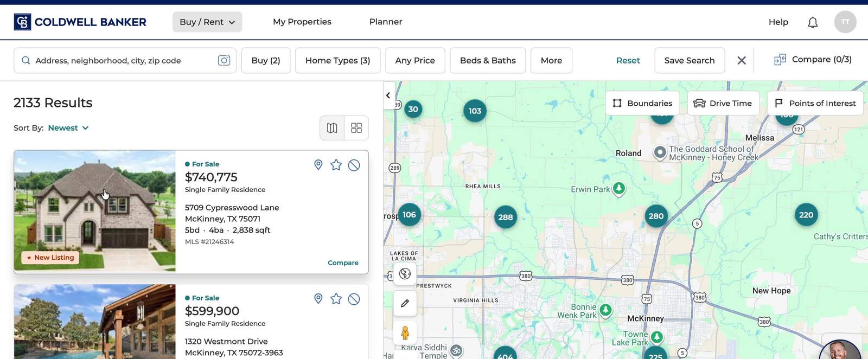Image resolution: width=868 pixels, height=359 pixels.
Task: Click the Save Search button
Action: (690, 60)
